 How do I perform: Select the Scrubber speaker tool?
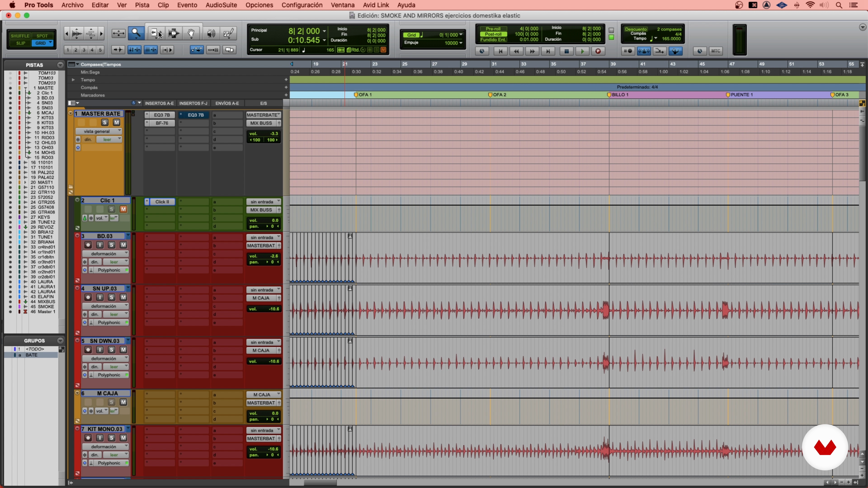pos(211,33)
